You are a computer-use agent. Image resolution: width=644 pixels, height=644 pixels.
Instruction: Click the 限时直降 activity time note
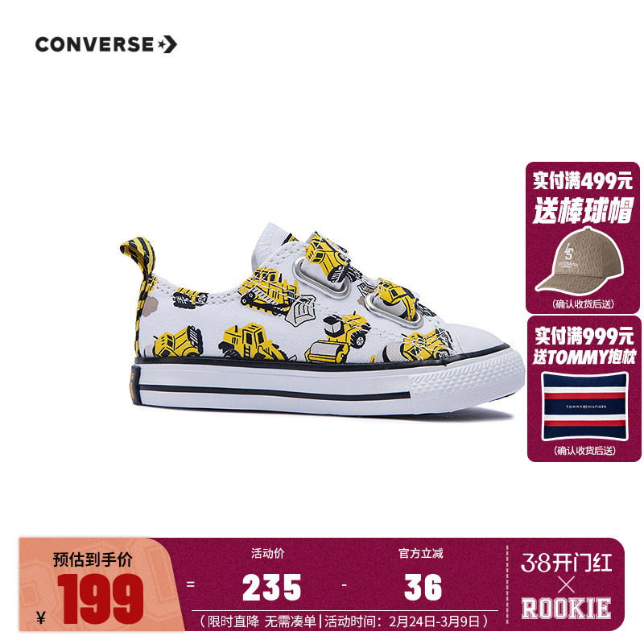click(345, 621)
